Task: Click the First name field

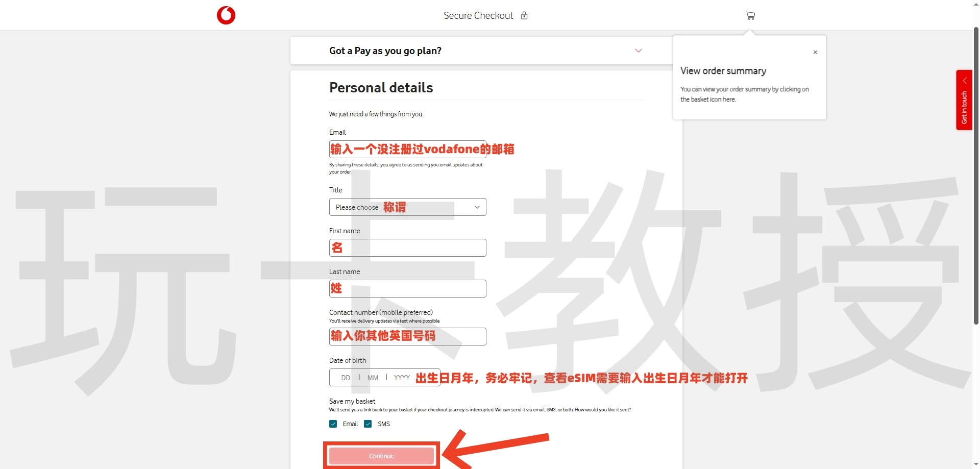Action: click(x=407, y=248)
